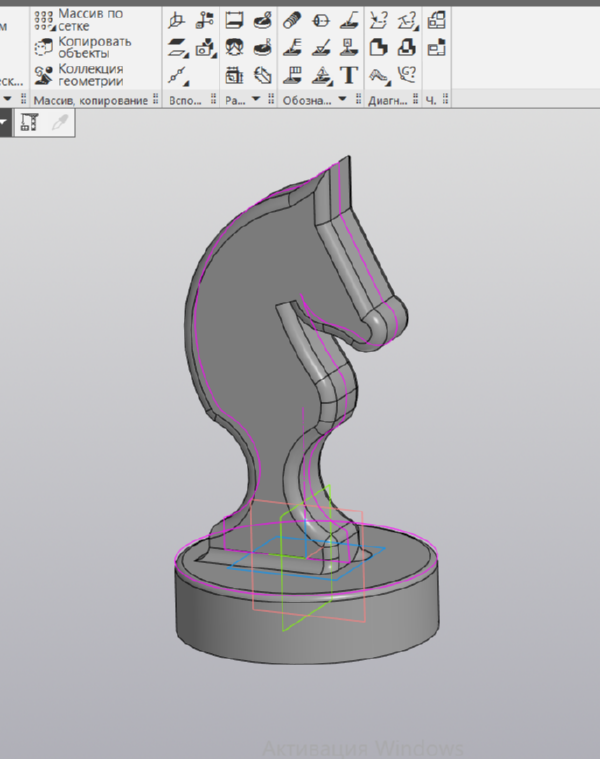The width and height of the screenshot is (600, 759).
Task: Click bottom-left flag icon in Обозна... panel
Action: coord(292,76)
